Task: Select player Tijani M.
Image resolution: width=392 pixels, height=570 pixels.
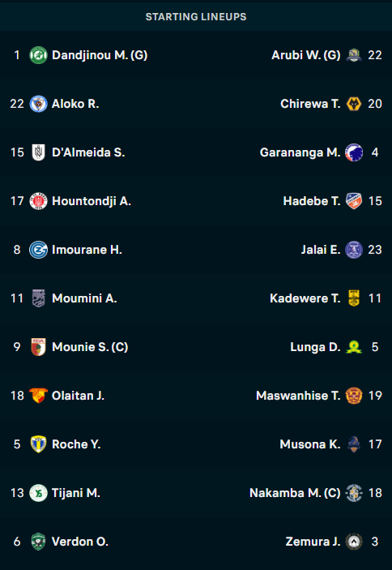Action: pos(76,493)
